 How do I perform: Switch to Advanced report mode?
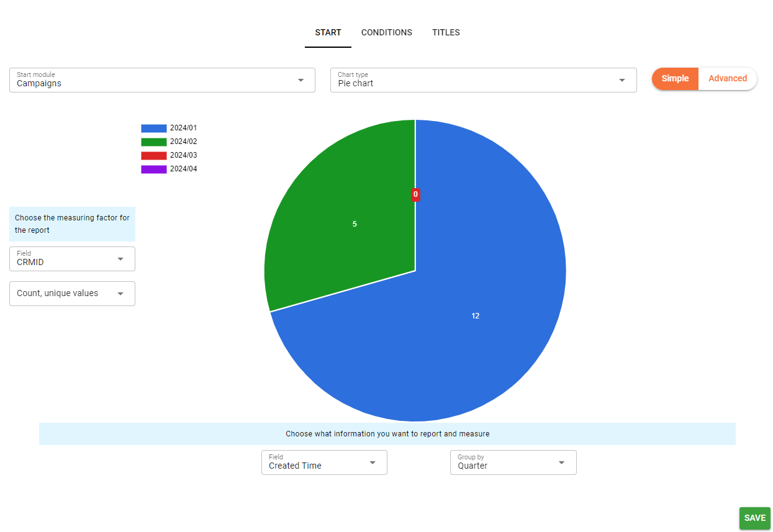[x=727, y=79]
